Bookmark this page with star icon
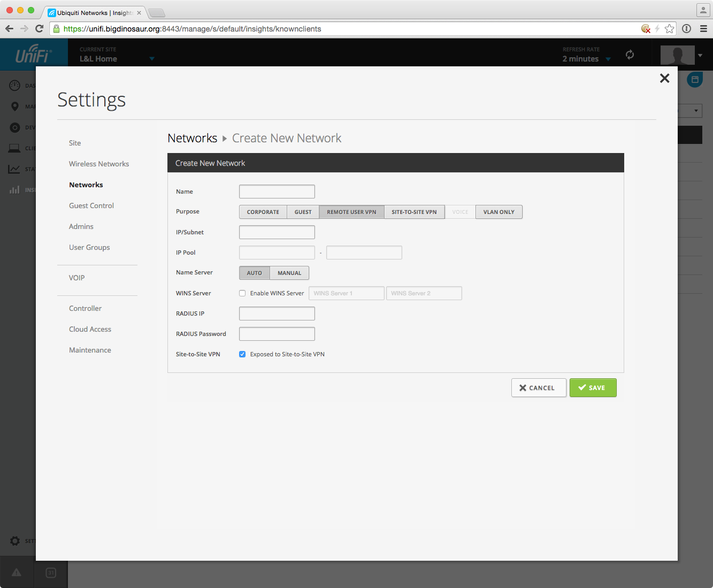713x588 pixels. pos(669,29)
